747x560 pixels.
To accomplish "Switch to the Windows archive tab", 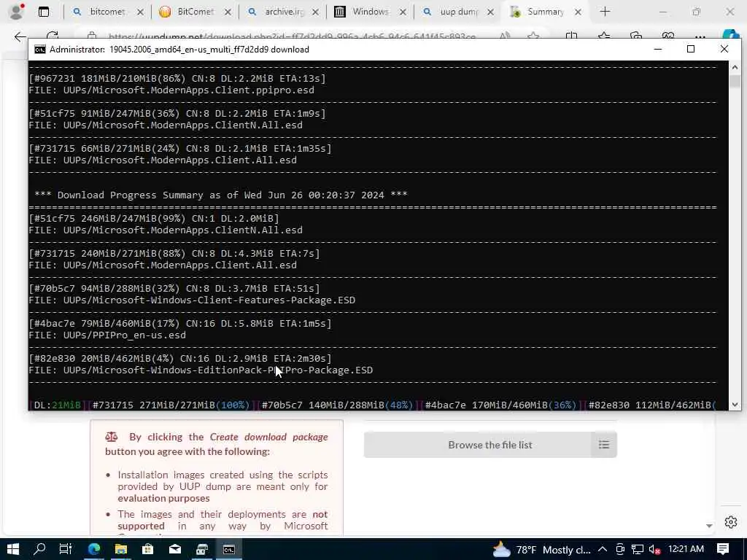I will click(370, 12).
